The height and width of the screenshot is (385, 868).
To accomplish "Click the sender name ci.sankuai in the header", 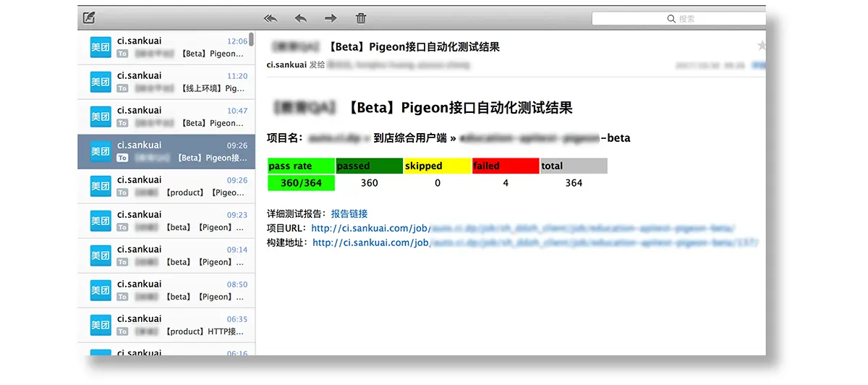I will (286, 64).
